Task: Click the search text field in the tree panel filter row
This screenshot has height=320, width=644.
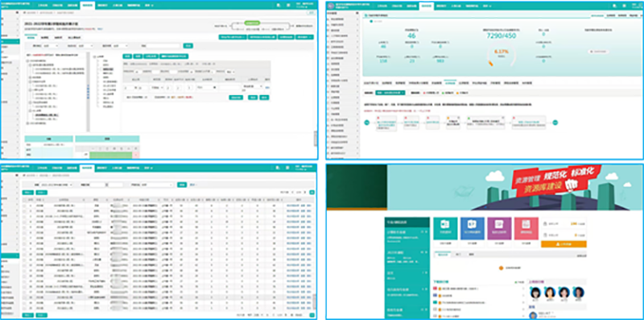Action: tap(163, 46)
